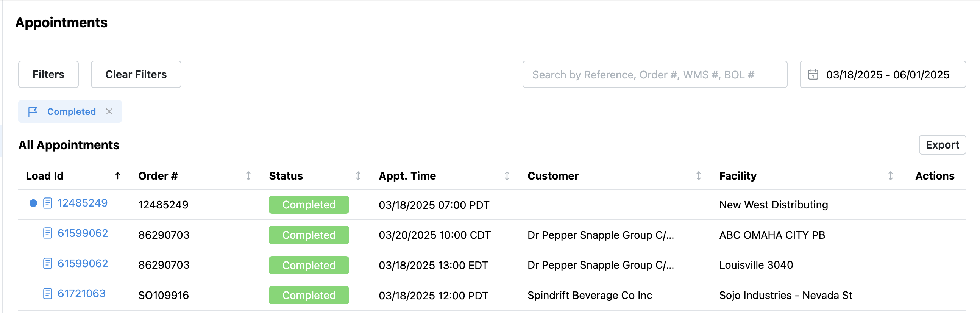Screen dimensions: 980x313
Task: Open the date range picker 03/18/2025 - 06/01/2025
Action: point(883,74)
